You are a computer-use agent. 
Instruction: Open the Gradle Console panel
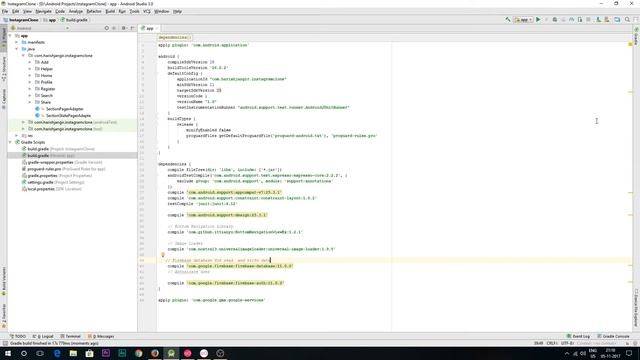click(x=613, y=336)
